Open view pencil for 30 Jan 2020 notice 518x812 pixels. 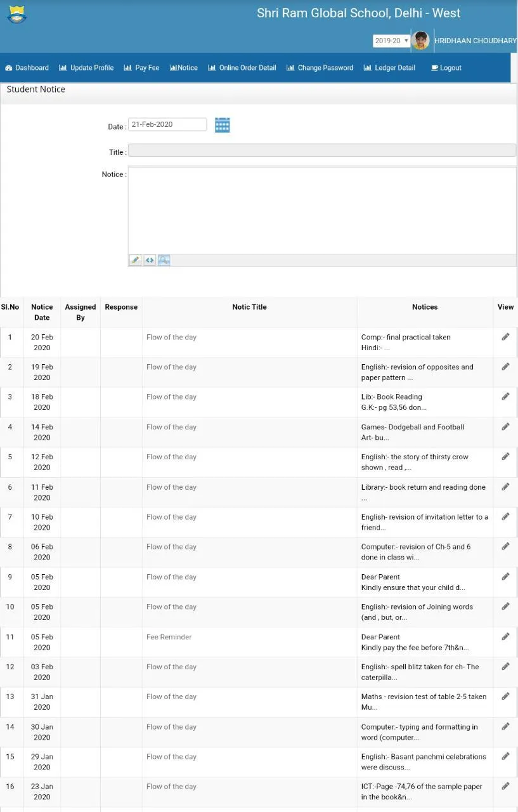tap(505, 726)
